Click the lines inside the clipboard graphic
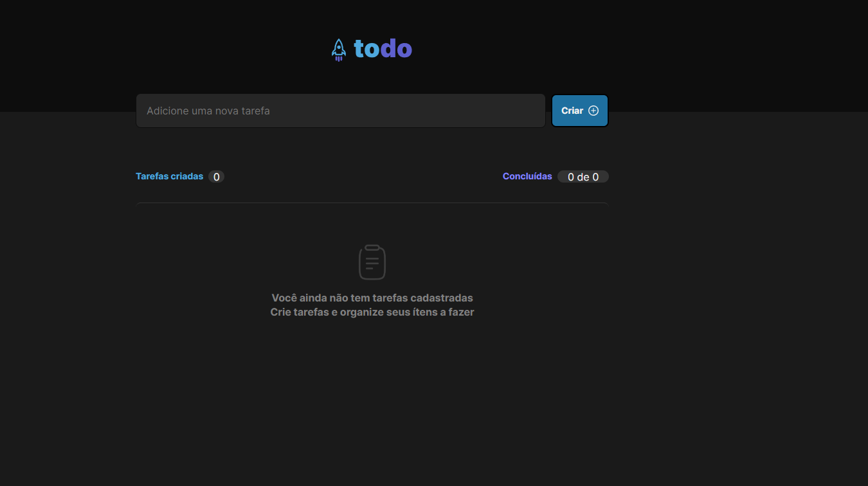The height and width of the screenshot is (486, 868). [x=372, y=263]
